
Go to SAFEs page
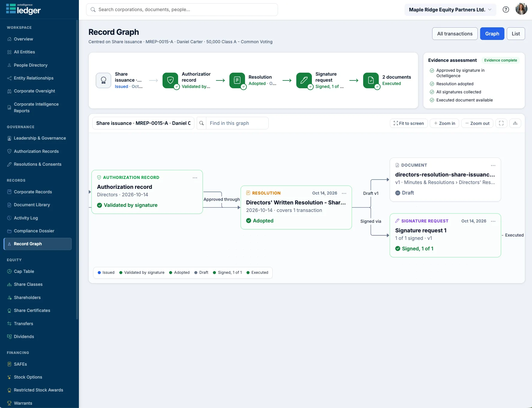point(37,364)
